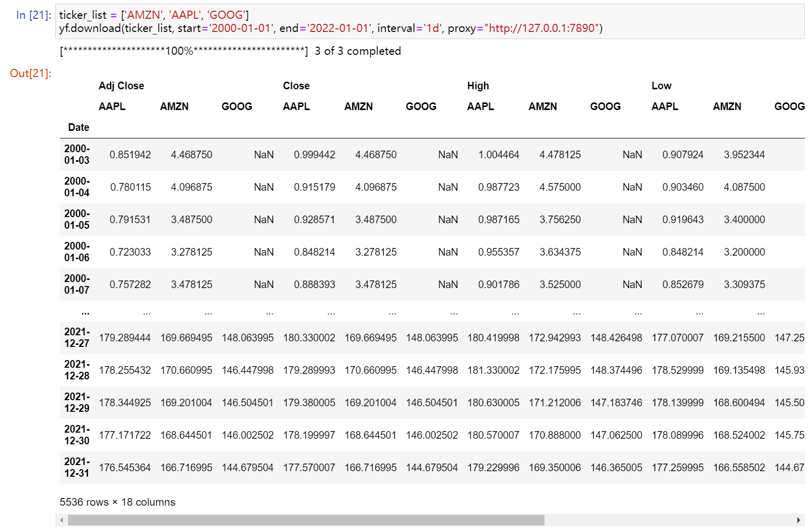Click the AMZN header under Close
The width and height of the screenshot is (812, 530).
[x=358, y=107]
